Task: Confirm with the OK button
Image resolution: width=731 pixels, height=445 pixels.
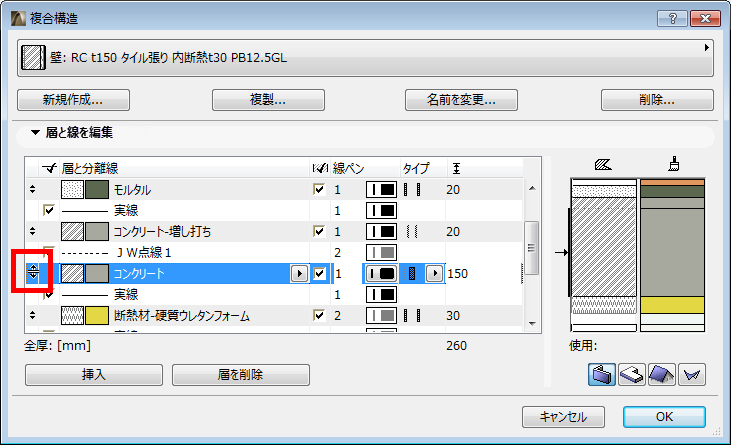Action: pyautogui.click(x=664, y=417)
